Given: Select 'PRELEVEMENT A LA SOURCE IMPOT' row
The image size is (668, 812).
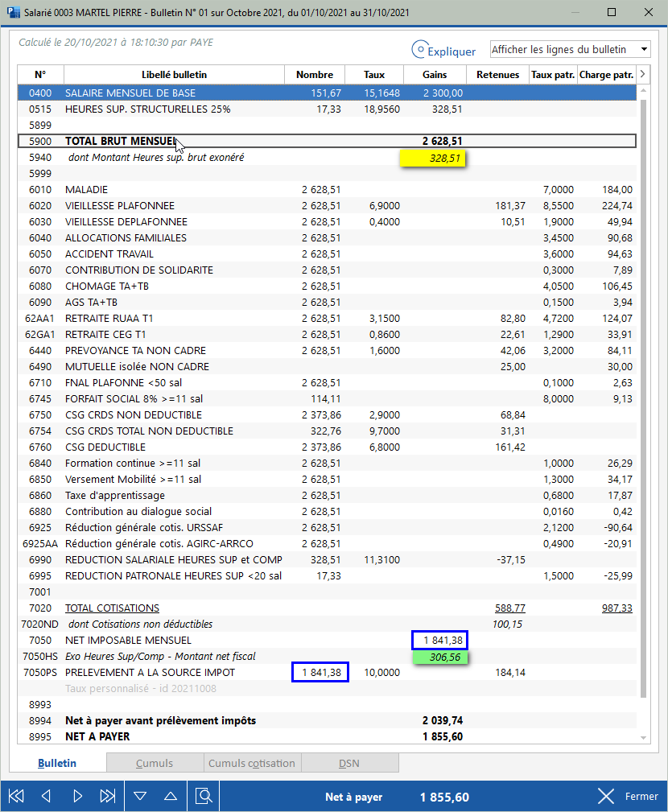Looking at the screenshot, I should [x=327, y=672].
